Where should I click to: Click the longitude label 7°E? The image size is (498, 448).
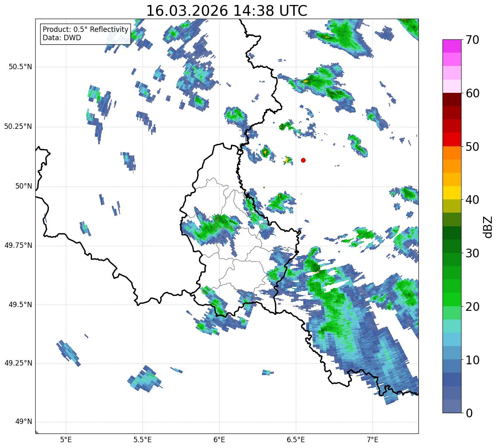tap(372, 440)
